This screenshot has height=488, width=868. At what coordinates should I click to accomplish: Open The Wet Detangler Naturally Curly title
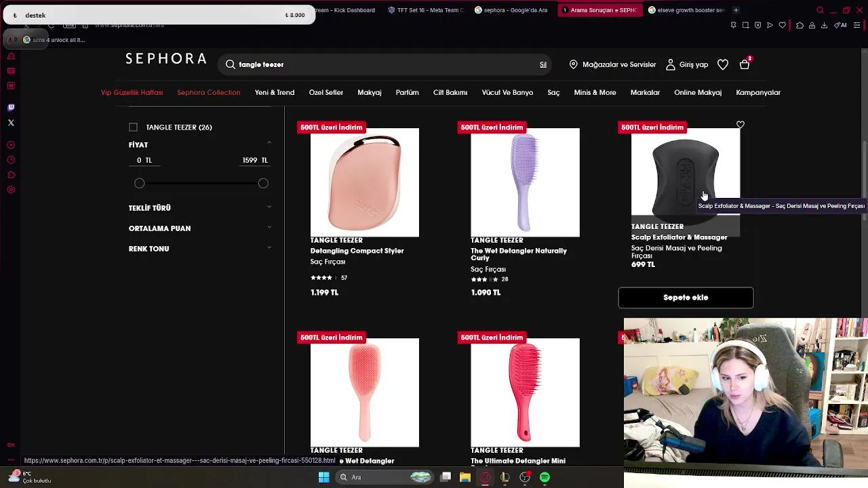tap(519, 254)
